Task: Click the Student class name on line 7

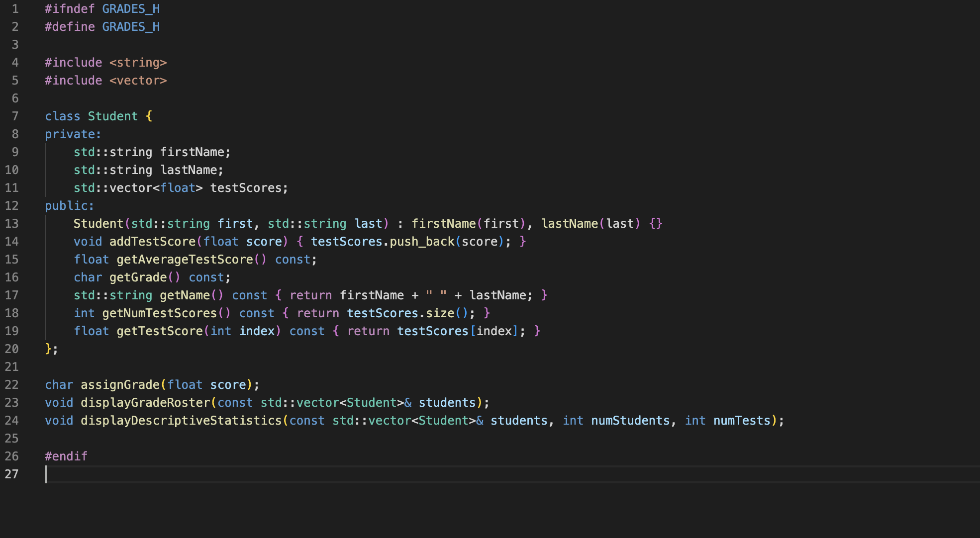Action: 113,116
